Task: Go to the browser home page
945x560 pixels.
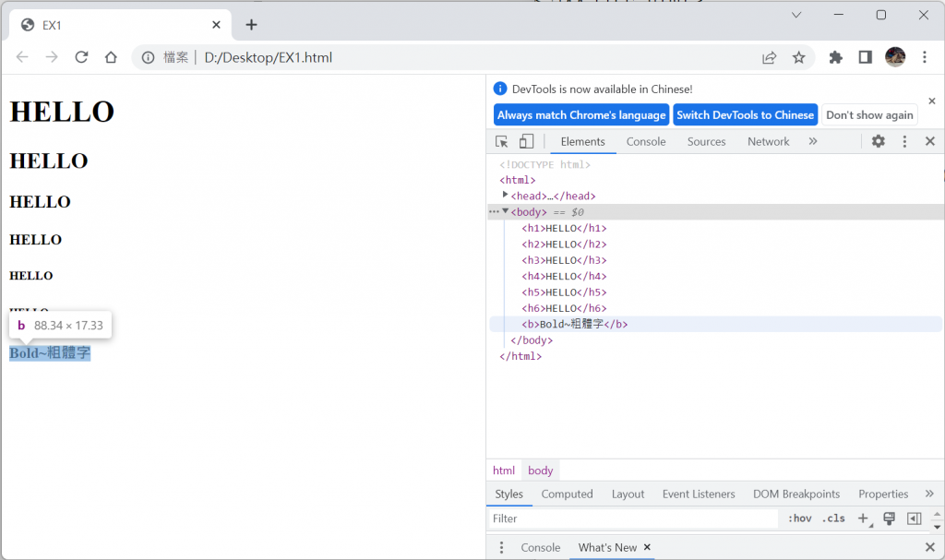Action: 111,57
